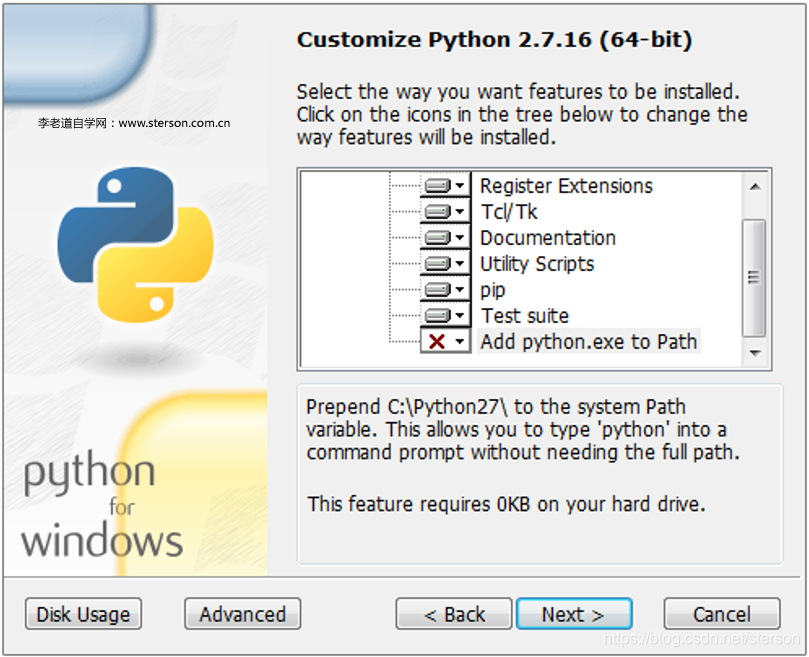Select the pip feature row
The image size is (809, 657).
[493, 290]
